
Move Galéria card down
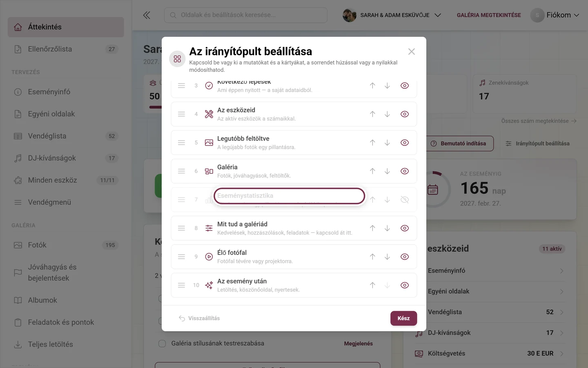point(387,171)
